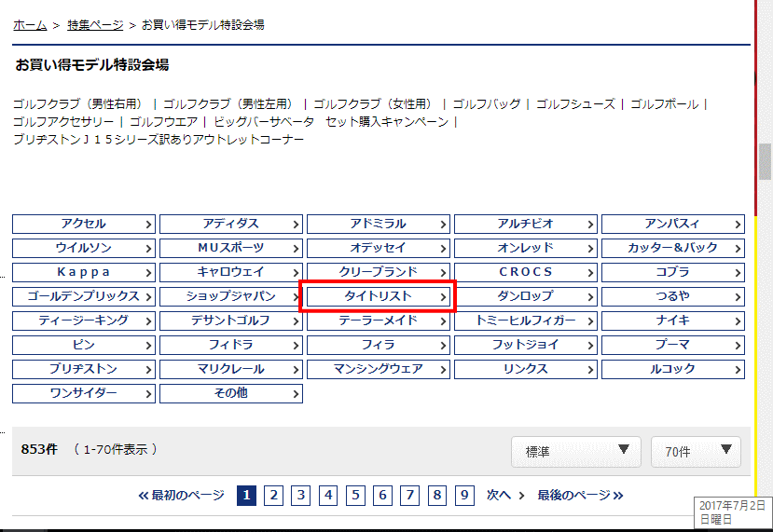773x532 pixels.
Task: Click the vertical scrollbar thumb
Action: point(765,161)
